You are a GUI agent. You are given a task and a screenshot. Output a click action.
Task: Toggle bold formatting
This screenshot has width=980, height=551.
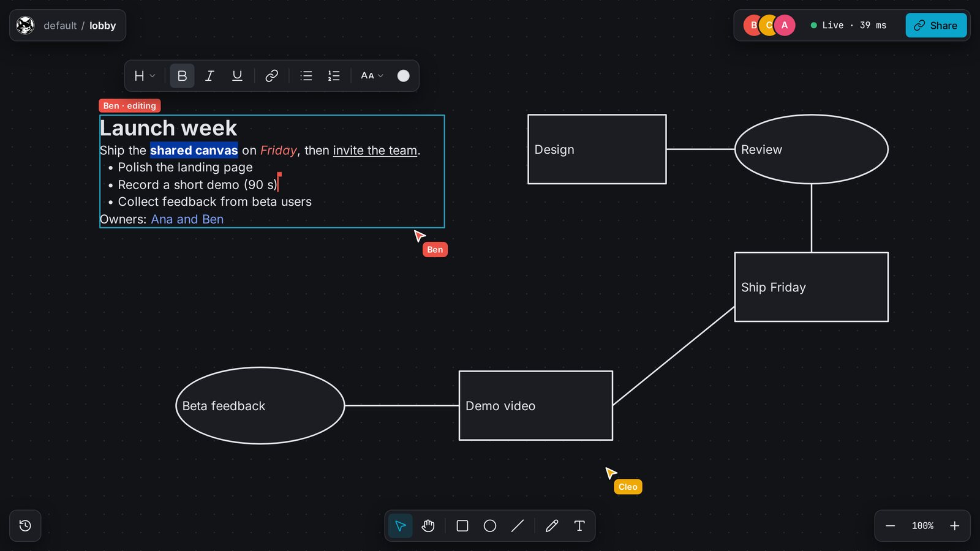click(182, 76)
